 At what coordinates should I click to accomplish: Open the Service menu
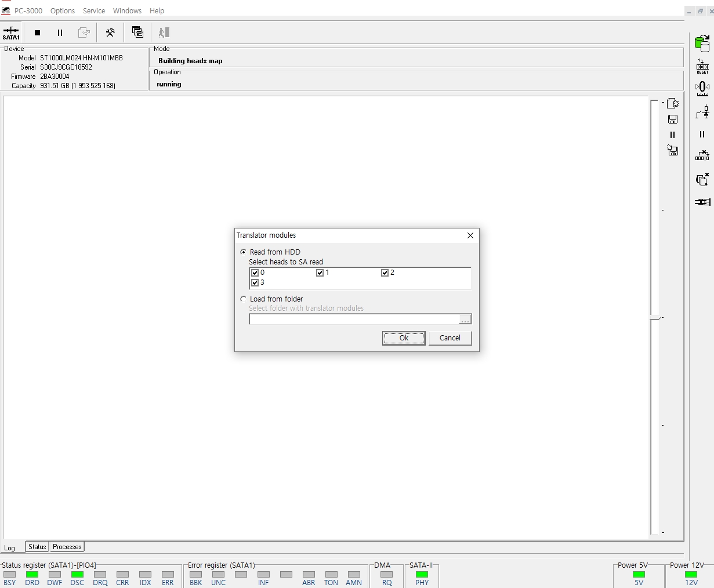click(94, 11)
